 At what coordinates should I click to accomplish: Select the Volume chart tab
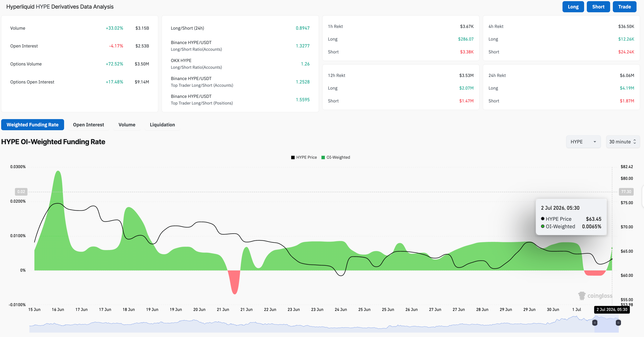(x=127, y=125)
